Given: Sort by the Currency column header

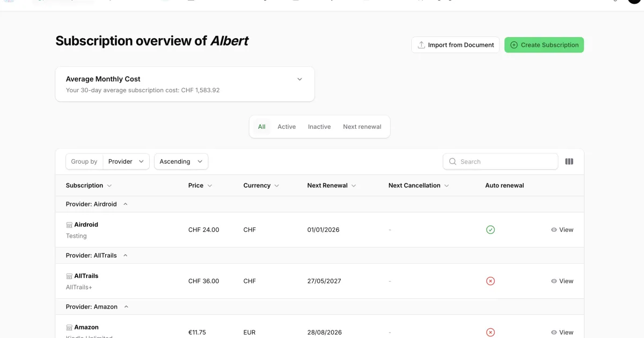Looking at the screenshot, I should [261, 186].
